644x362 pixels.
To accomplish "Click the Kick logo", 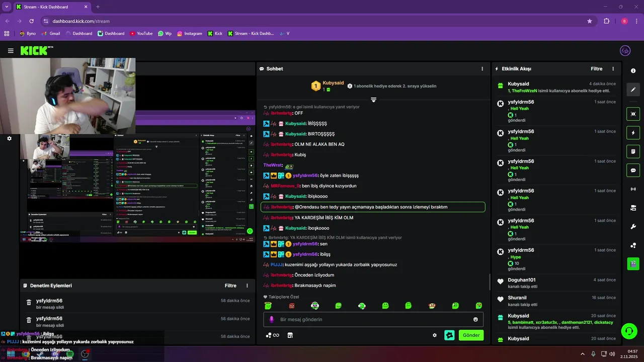I will coord(36,50).
